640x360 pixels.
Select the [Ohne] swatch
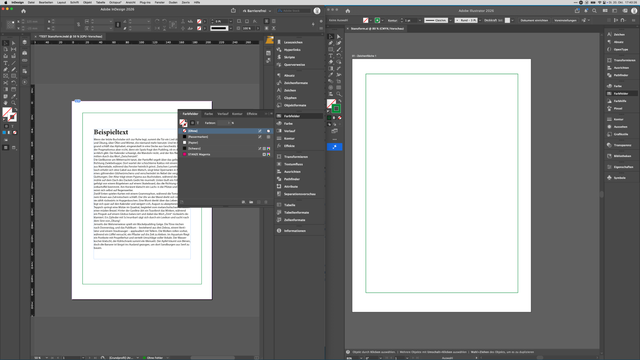tap(226, 131)
